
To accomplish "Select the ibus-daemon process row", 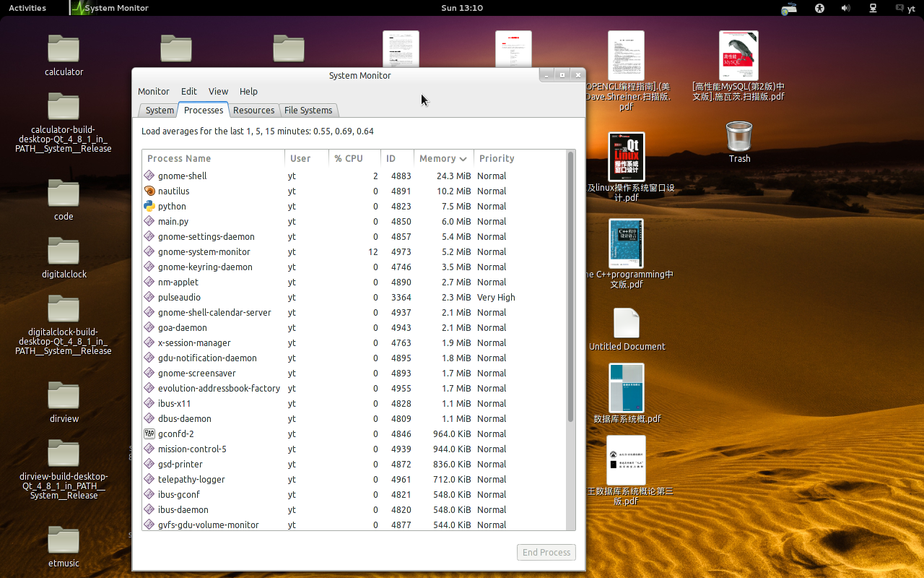I will (x=354, y=509).
